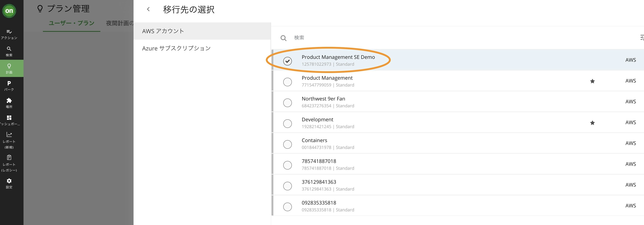Go back using the chevron beside 移行先の選択
This screenshot has height=225, width=644.
tap(148, 9)
